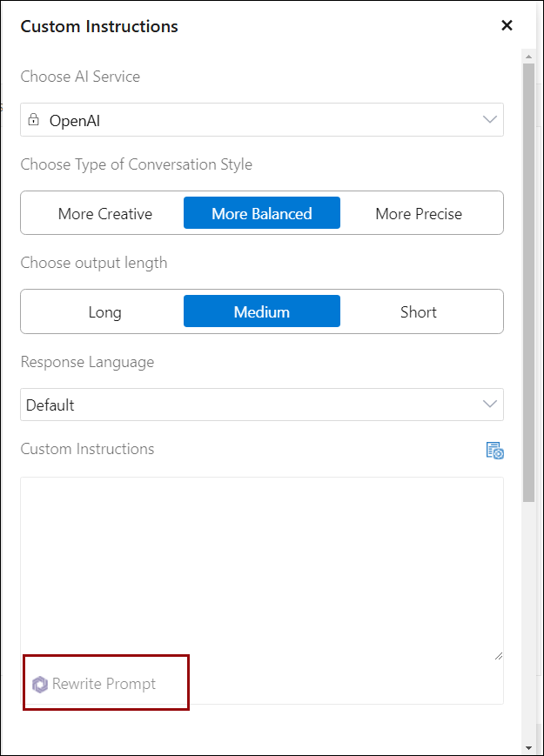Choose Short output length
The height and width of the screenshot is (756, 544).
click(419, 311)
